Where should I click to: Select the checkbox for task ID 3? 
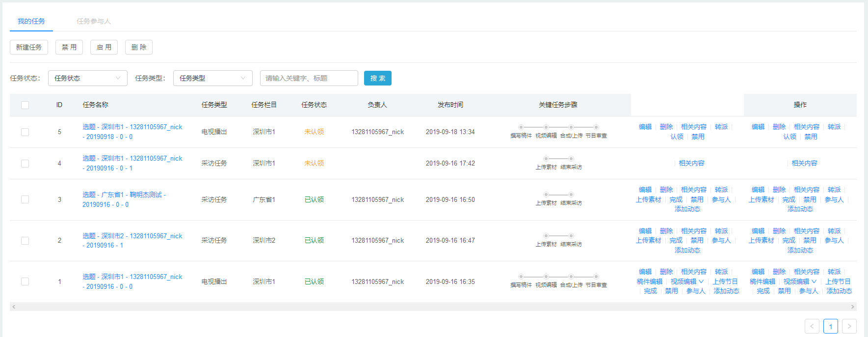pyautogui.click(x=25, y=199)
